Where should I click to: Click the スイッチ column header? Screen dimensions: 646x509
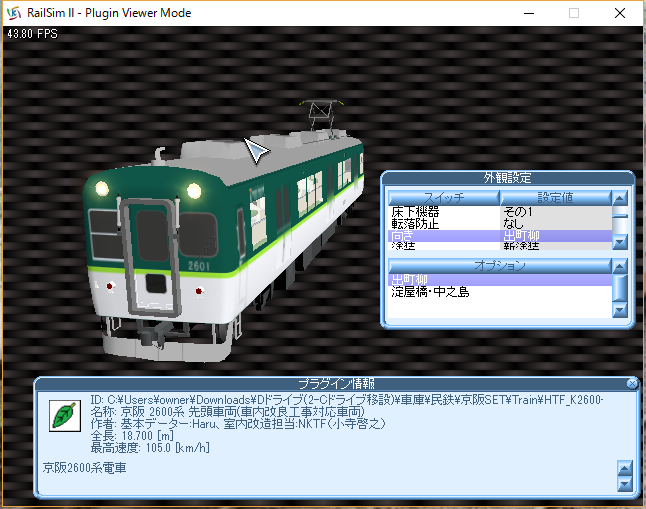click(x=444, y=197)
